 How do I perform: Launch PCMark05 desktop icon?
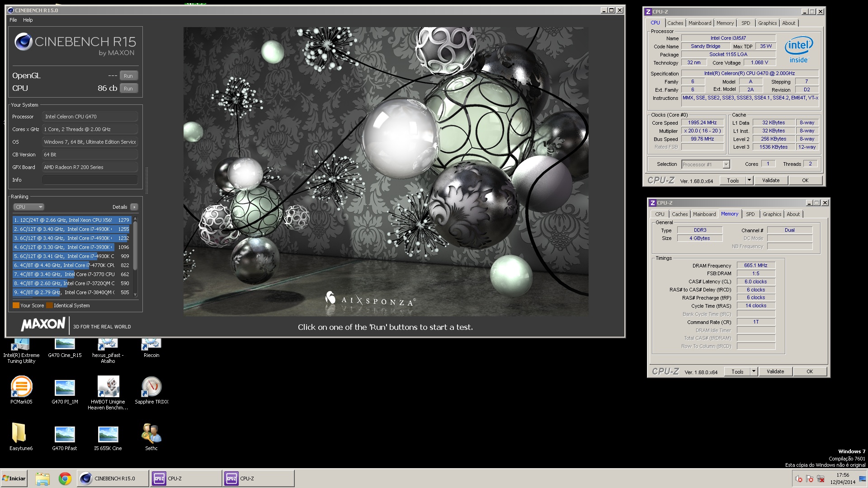(21, 390)
